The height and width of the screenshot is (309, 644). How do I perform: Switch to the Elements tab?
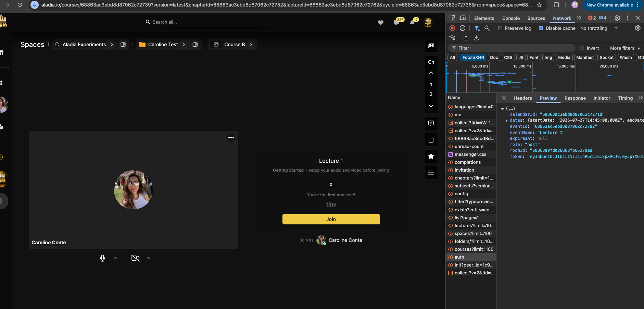484,18
